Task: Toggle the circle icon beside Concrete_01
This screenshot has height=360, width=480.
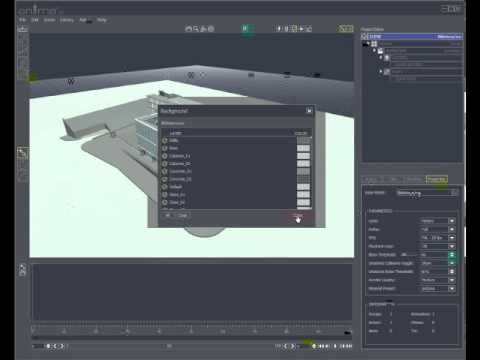Action: [165, 171]
